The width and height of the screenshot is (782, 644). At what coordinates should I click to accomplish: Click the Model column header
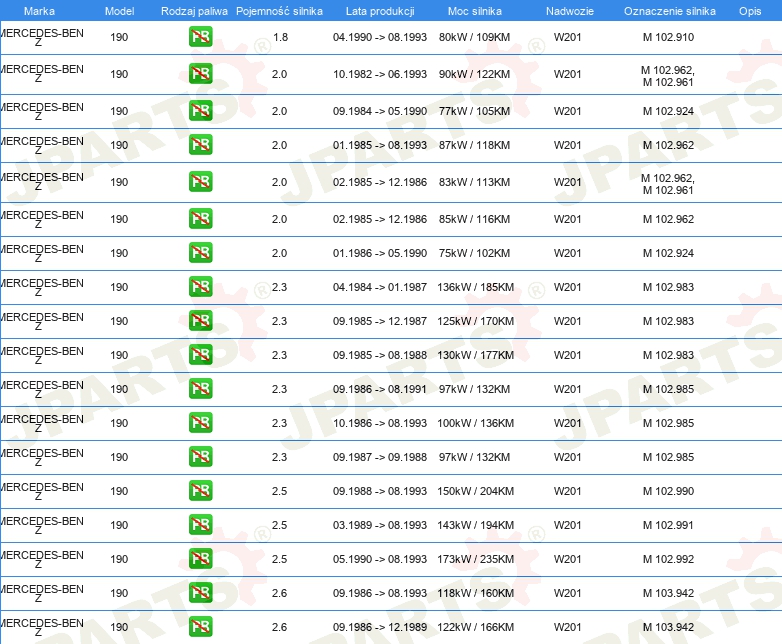(x=119, y=11)
